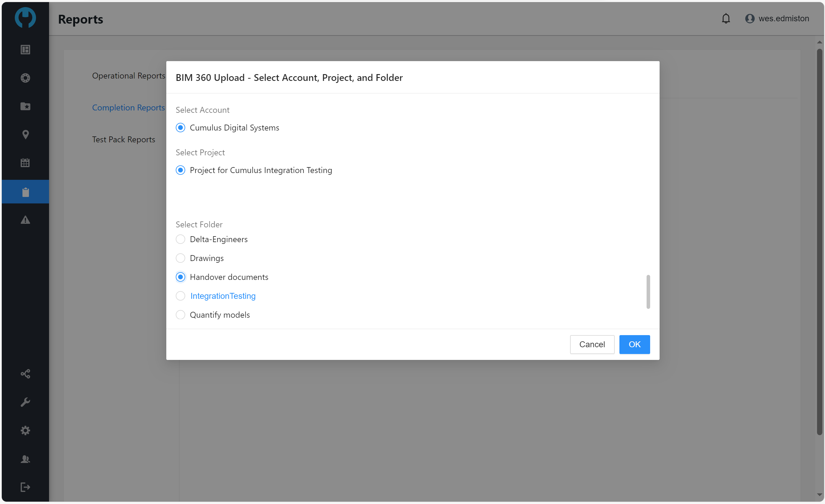Image resolution: width=825 pixels, height=504 pixels.
Task: Click the calendar icon in sidebar
Action: (25, 163)
